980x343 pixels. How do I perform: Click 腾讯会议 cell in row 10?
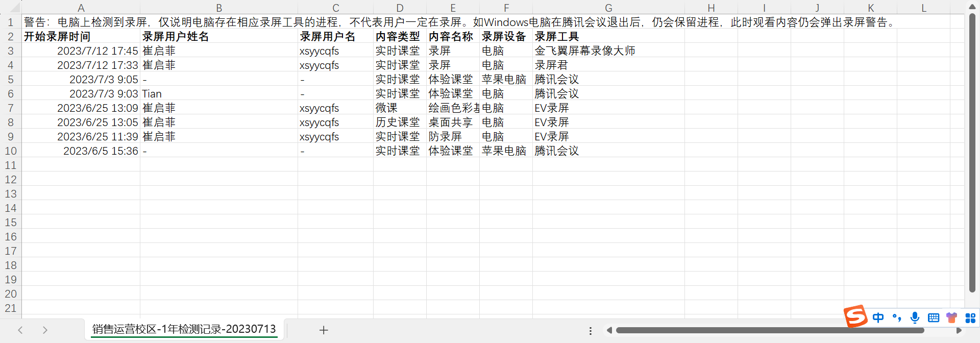(608, 151)
